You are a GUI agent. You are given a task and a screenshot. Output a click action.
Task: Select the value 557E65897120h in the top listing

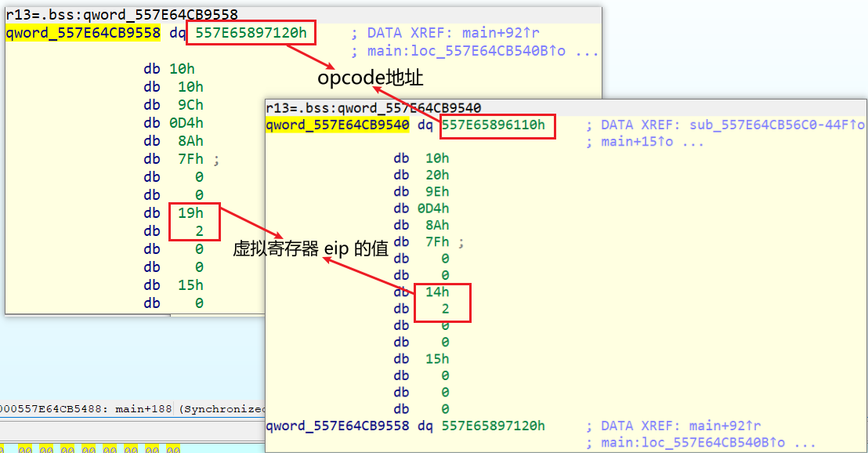tap(251, 33)
